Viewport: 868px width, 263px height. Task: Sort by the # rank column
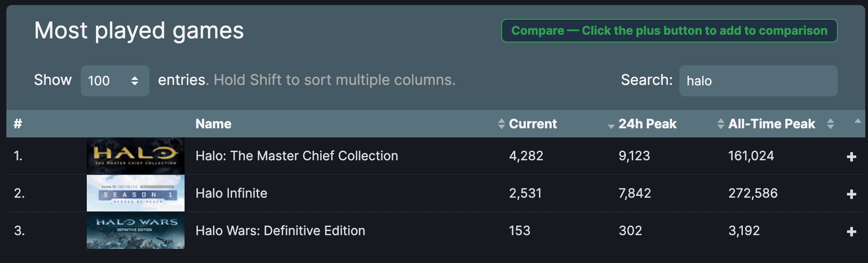coord(18,124)
